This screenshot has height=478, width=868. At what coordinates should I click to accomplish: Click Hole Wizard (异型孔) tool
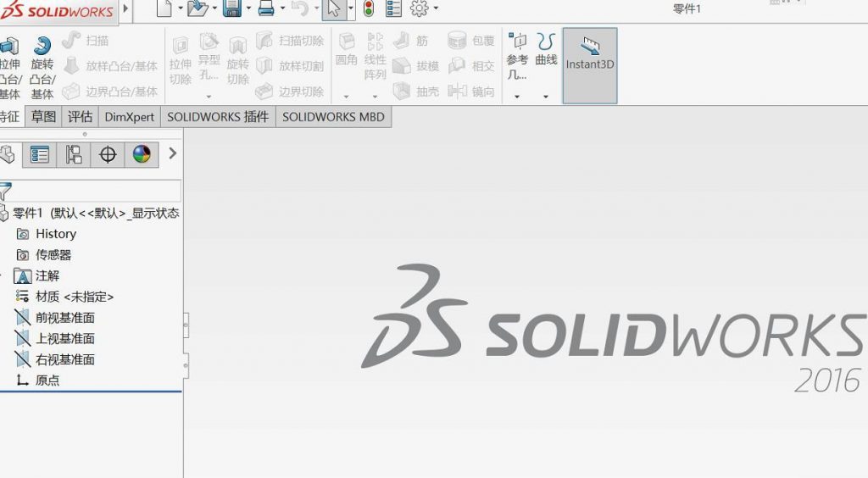(209, 57)
